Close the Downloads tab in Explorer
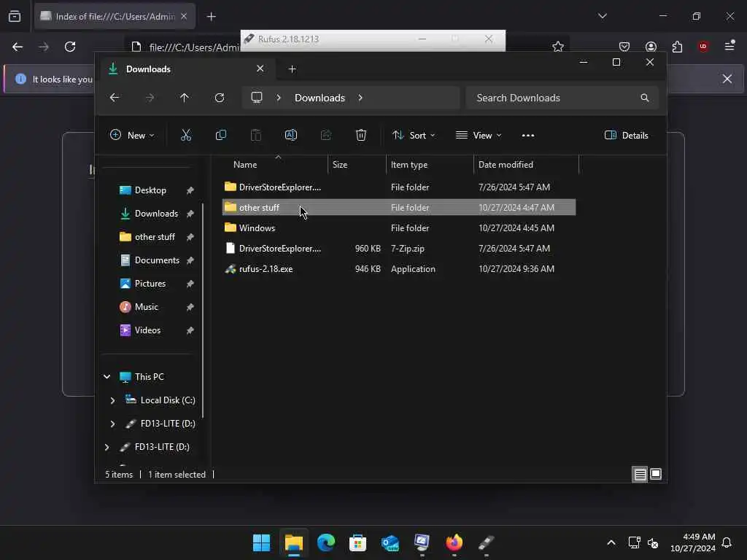The image size is (747, 560). click(260, 69)
